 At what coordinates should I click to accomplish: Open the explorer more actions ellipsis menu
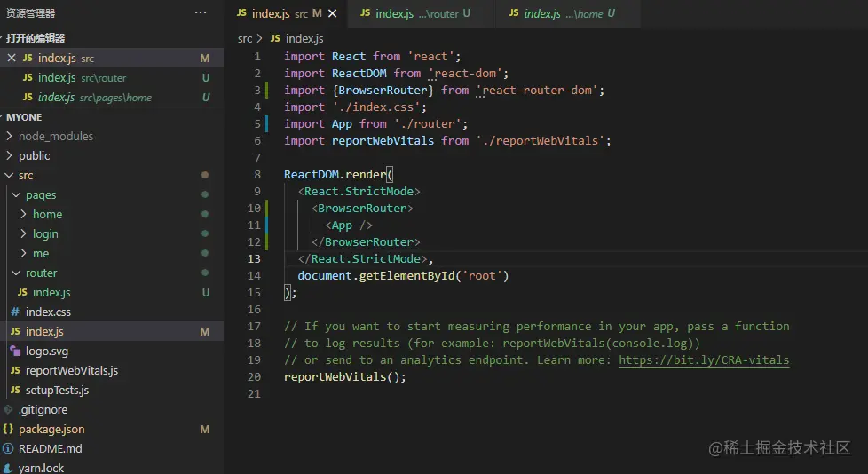[201, 12]
